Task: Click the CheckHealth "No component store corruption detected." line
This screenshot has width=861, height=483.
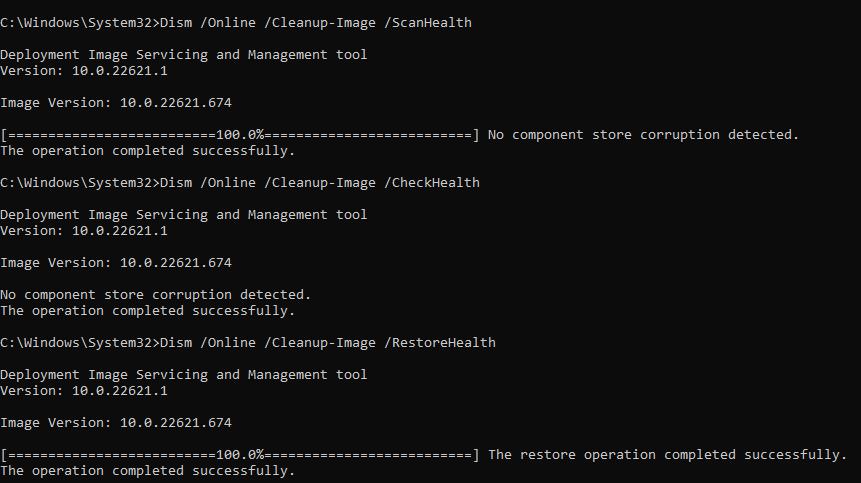Action: click(155, 295)
